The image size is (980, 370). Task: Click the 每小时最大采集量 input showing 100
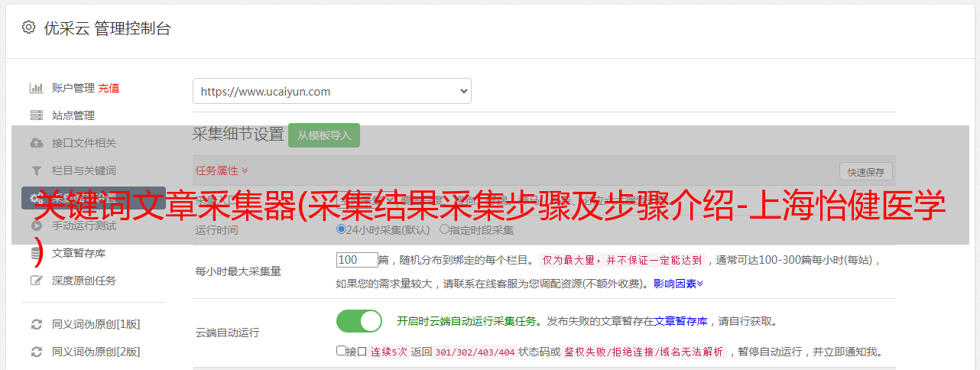[357, 260]
